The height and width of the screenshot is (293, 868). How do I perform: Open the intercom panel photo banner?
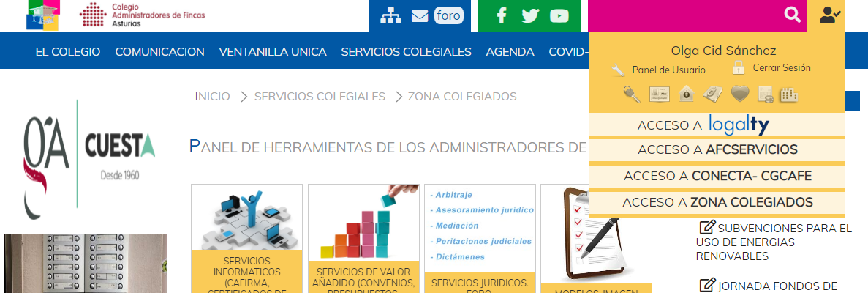(86, 263)
